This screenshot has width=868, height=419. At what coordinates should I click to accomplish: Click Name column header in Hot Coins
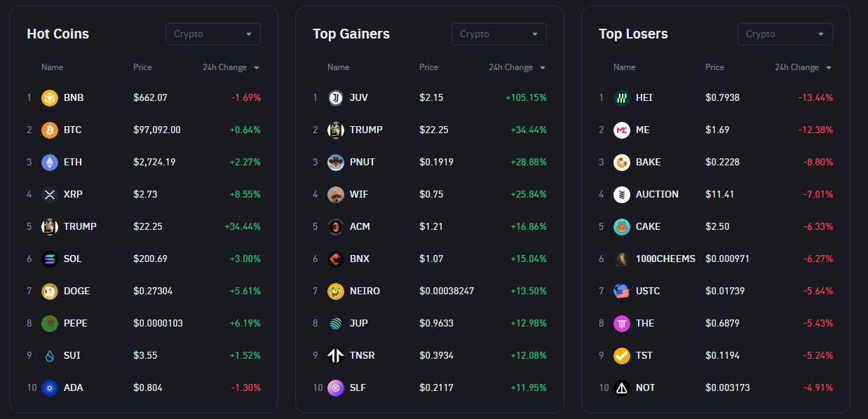(52, 67)
